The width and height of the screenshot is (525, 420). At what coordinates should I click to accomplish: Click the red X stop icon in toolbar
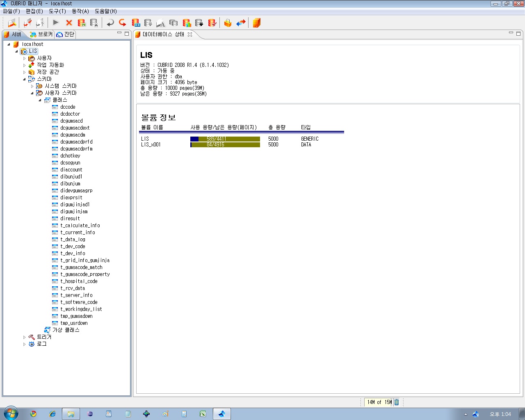(69, 23)
